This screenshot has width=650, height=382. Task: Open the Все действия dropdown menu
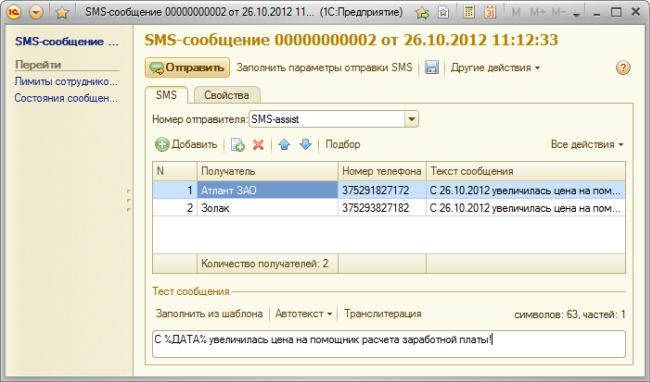pos(587,145)
